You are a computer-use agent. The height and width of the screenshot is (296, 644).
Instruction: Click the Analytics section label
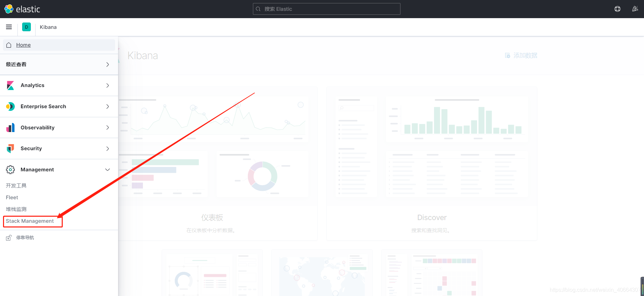coord(33,85)
